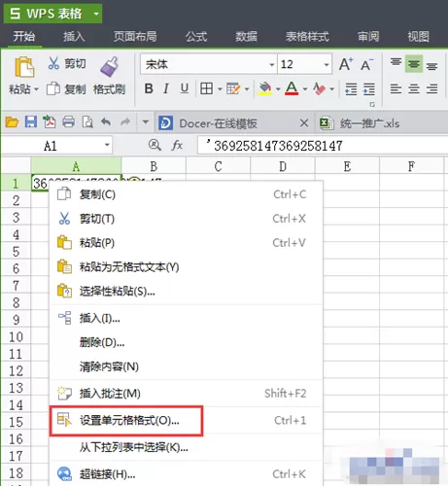The image size is (448, 486).
Task: Expand the font color dropdown arrow
Action: pyautogui.click(x=305, y=88)
